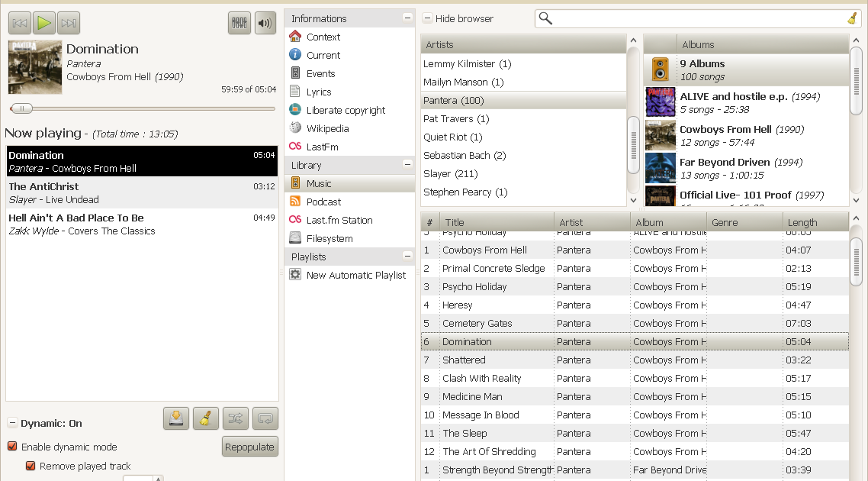Screen dimensions: 868x481
Task: Clear the playlist with the broom icon
Action: 205,418
